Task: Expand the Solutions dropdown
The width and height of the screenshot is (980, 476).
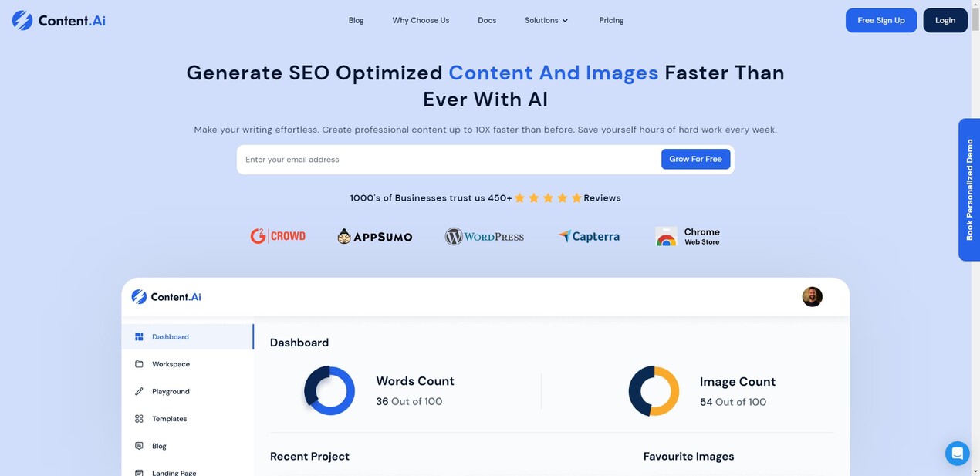Action: point(546,20)
